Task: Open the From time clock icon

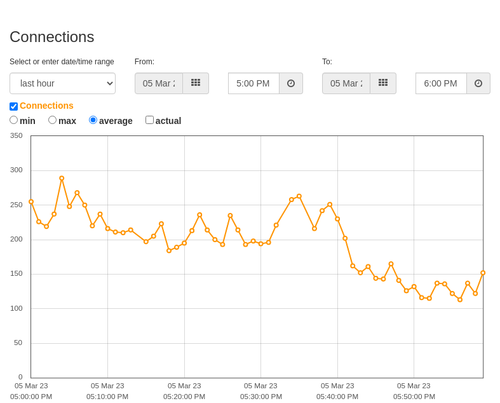Action: [291, 83]
